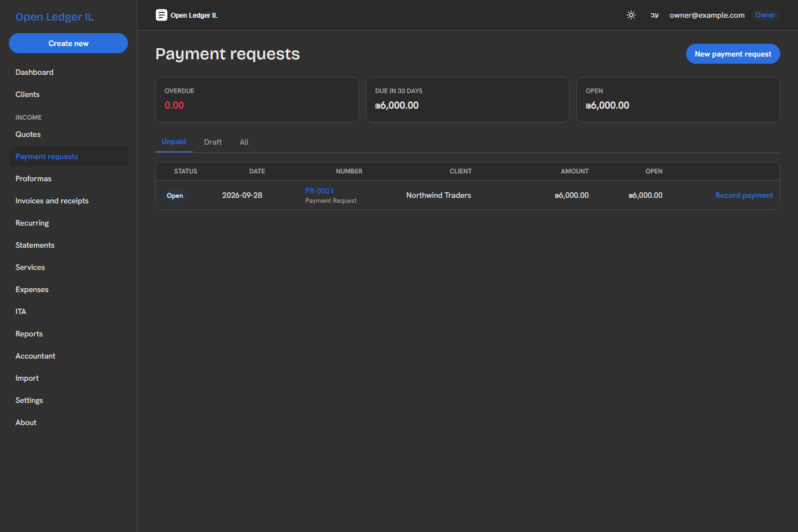Viewport: 798px width, 532px height.
Task: Open the Expenses page
Action: pos(68,289)
